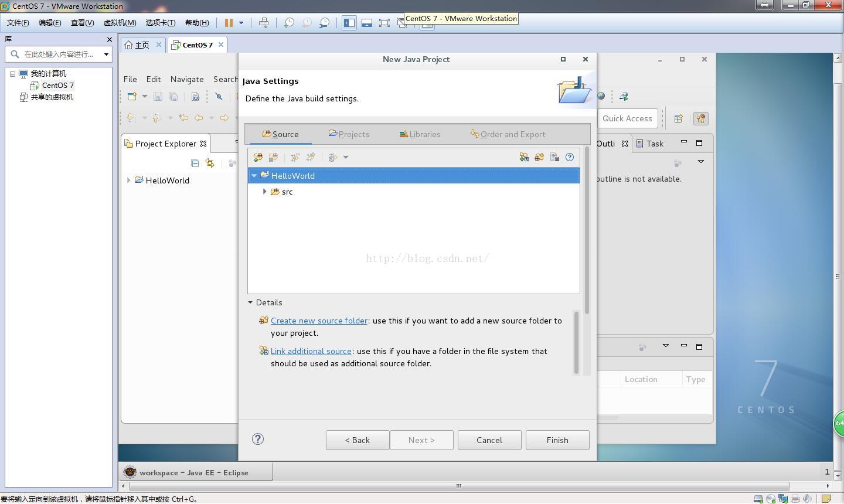Click the Finish button

point(557,440)
